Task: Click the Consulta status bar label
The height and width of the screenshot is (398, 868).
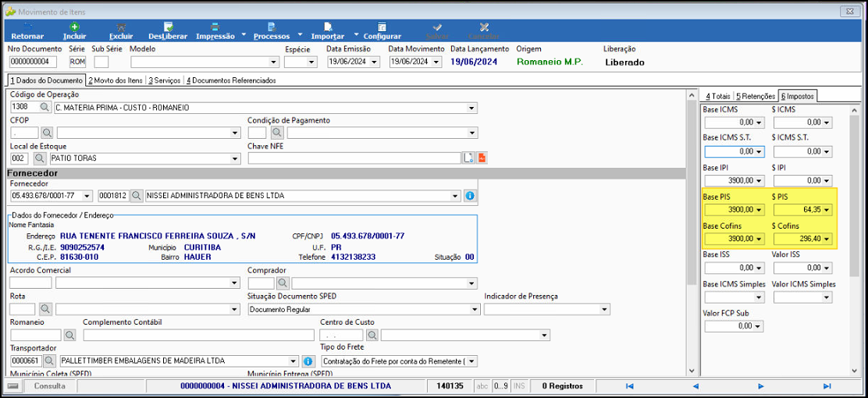Action: (x=50, y=386)
